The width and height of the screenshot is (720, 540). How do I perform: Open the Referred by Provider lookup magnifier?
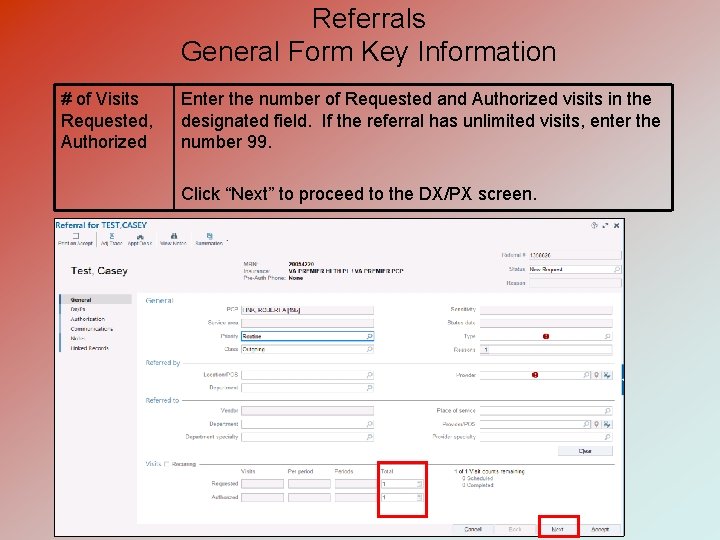point(586,375)
